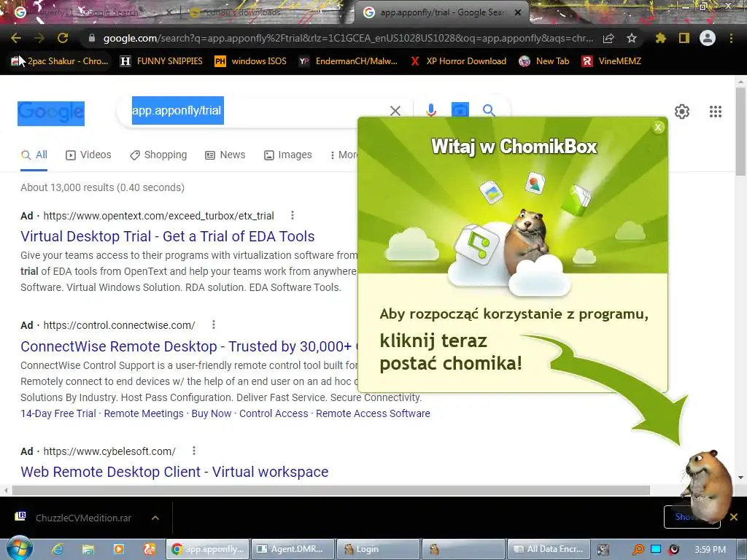The image size is (747, 560).
Task: Click the horizontal page scrollbar
Action: [331, 490]
